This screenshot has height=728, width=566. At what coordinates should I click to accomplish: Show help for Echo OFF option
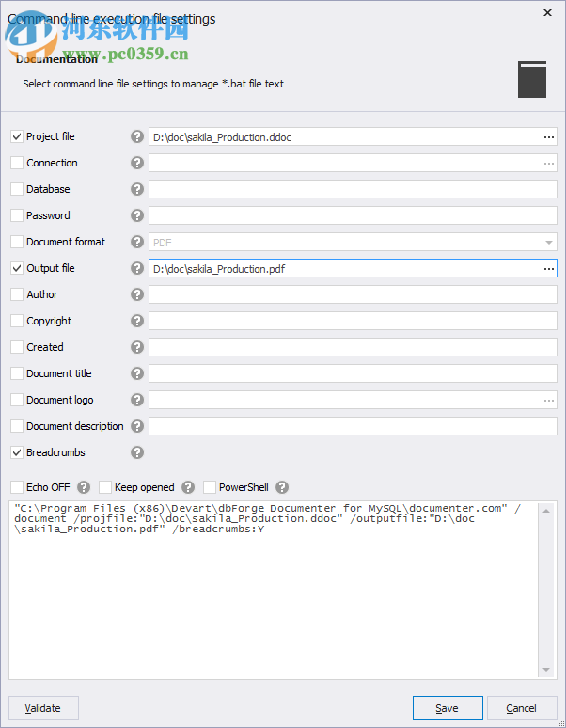[x=84, y=487]
